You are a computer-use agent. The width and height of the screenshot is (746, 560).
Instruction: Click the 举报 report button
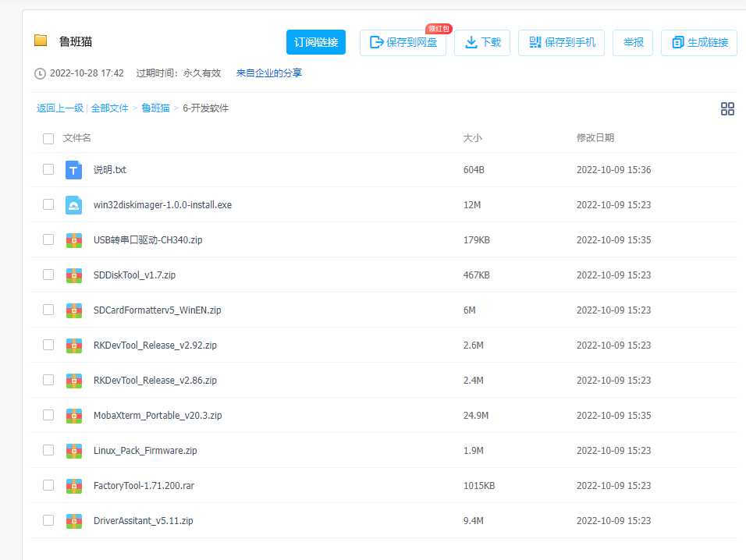(x=633, y=43)
